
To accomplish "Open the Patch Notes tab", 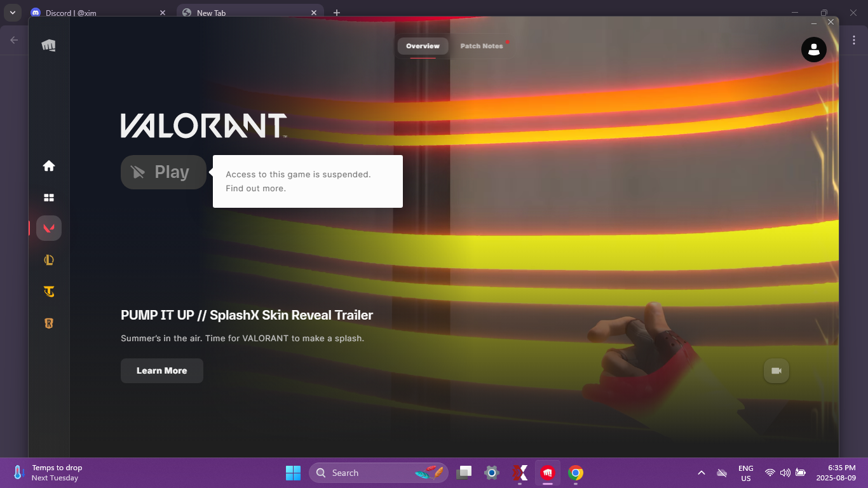I will point(482,46).
